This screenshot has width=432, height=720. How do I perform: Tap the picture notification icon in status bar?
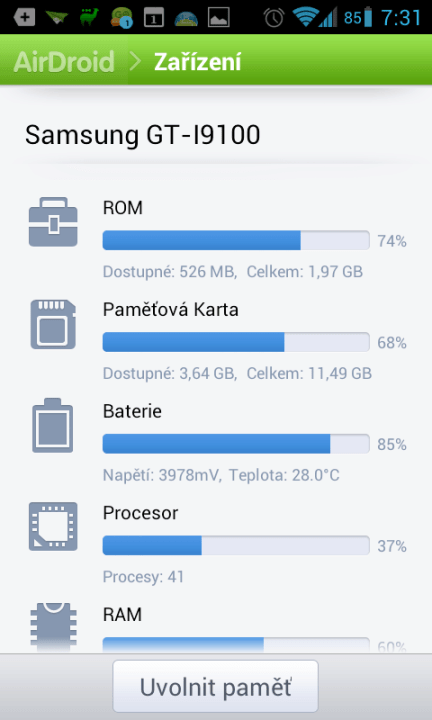[x=219, y=17]
